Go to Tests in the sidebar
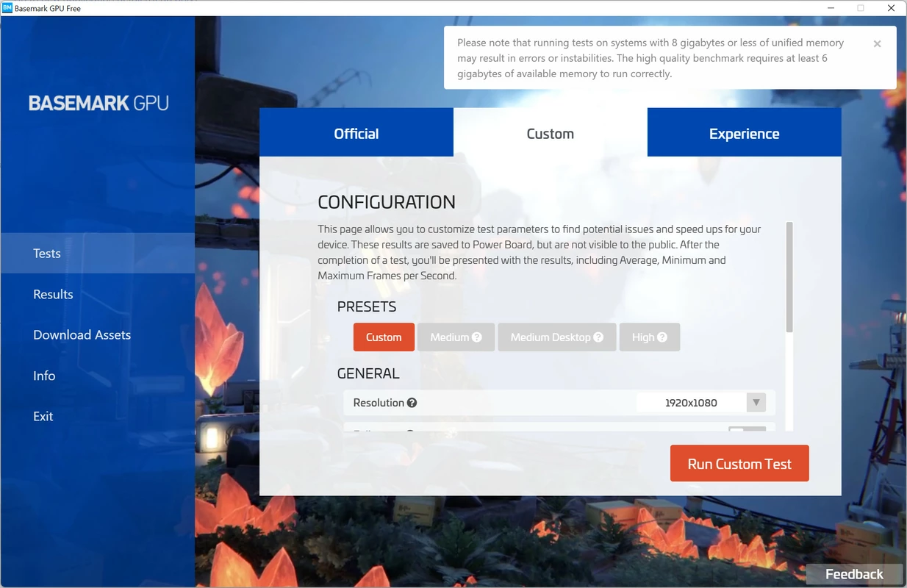907x588 pixels. (x=98, y=254)
